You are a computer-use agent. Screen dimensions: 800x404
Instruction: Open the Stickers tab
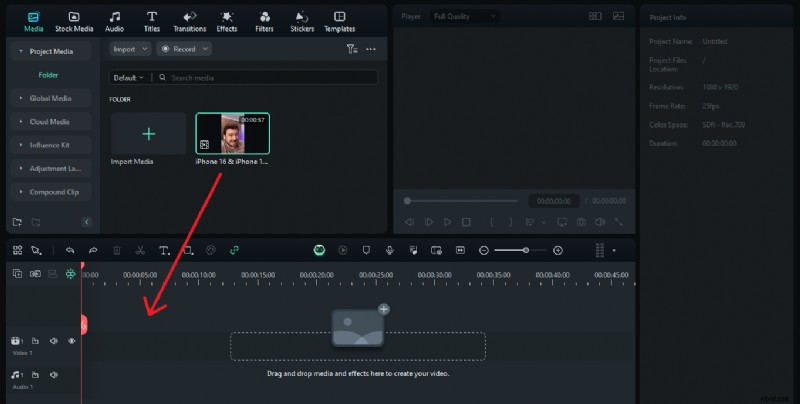302,21
